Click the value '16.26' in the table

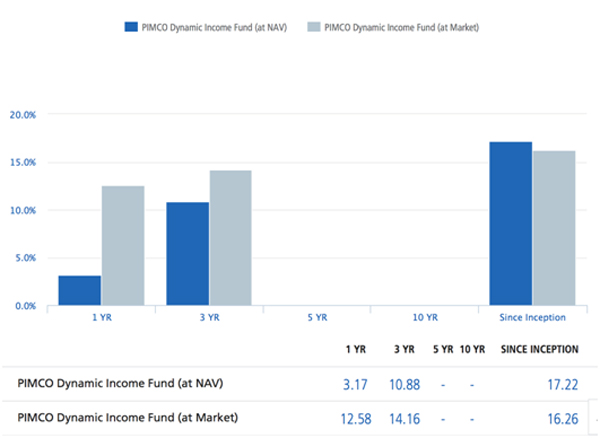pos(562,419)
